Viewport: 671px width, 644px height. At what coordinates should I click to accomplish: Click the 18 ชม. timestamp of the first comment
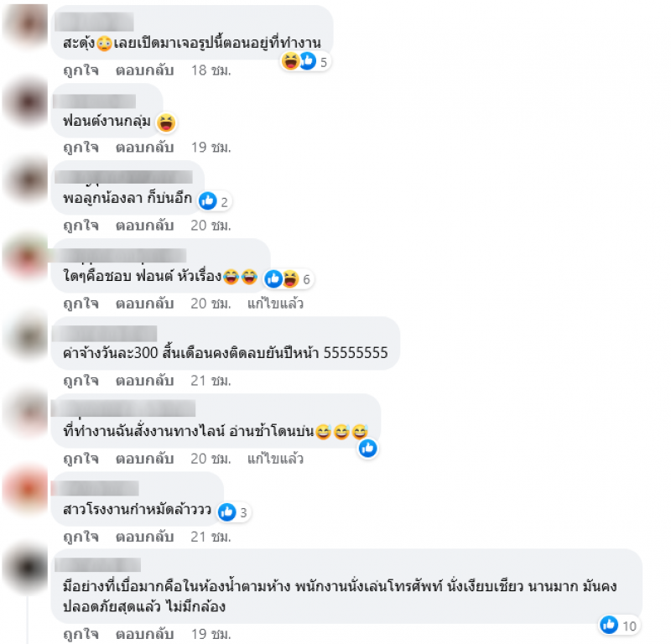tap(211, 70)
